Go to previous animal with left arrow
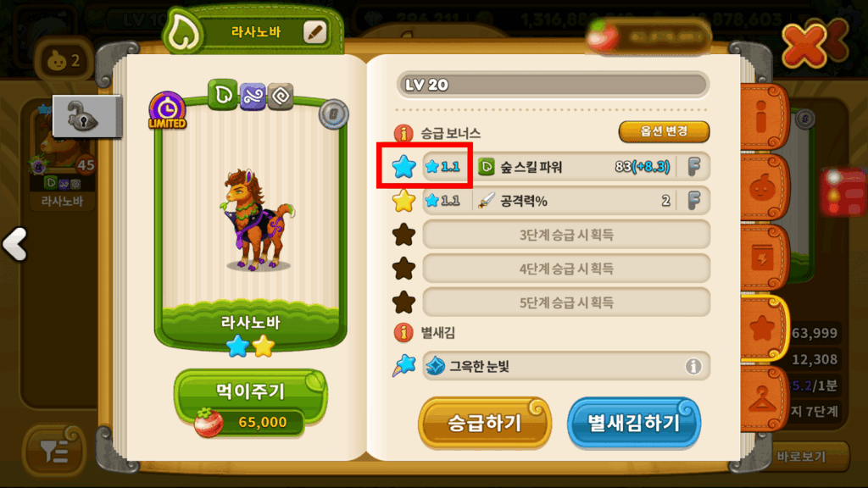868x488 pixels. click(15, 244)
